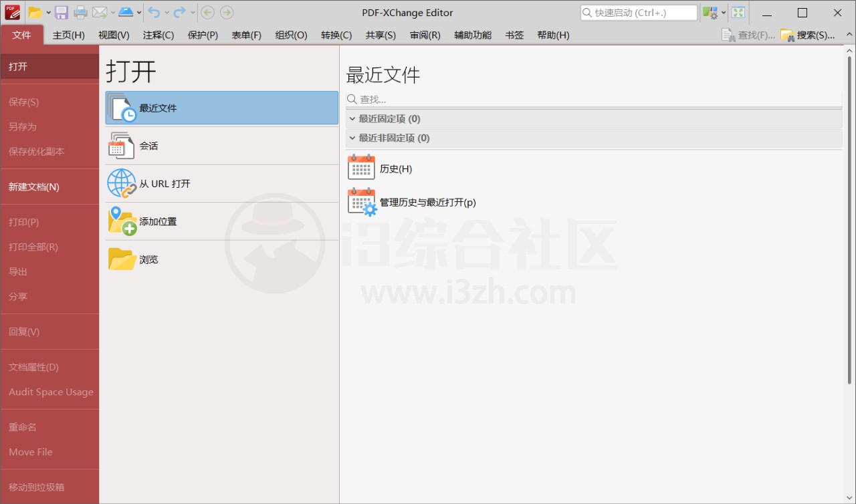Click the email envelope icon
This screenshot has width=856, height=504.
[x=100, y=12]
